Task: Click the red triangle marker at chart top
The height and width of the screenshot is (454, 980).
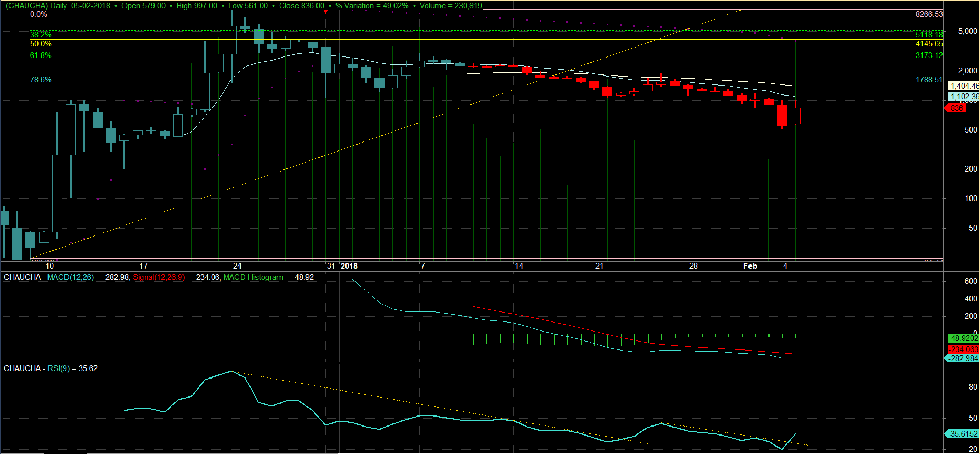Action: [325, 12]
